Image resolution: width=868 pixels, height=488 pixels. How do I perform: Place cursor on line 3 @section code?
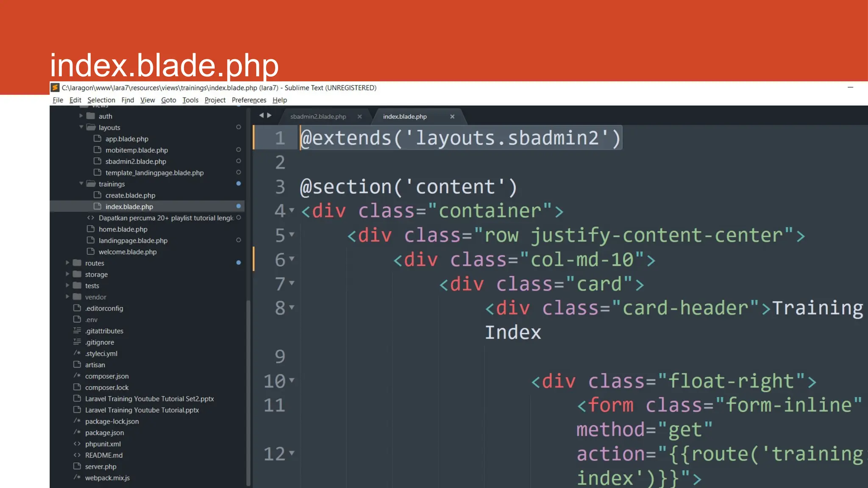[x=409, y=187]
